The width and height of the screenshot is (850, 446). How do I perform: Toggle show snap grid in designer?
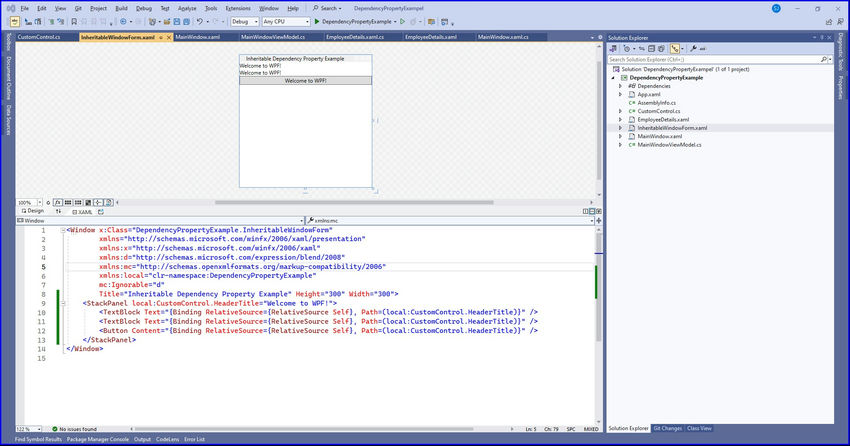tap(68, 203)
